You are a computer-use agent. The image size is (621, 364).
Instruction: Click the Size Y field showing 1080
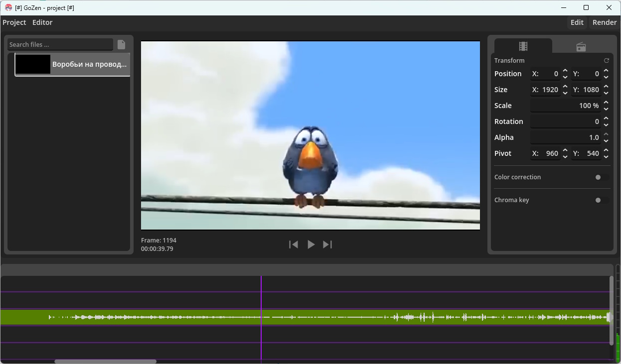[587, 90]
